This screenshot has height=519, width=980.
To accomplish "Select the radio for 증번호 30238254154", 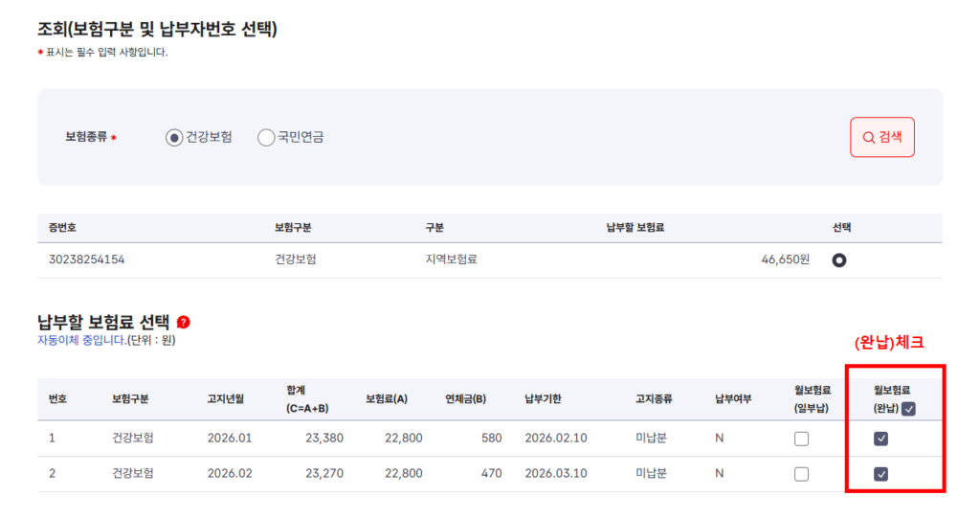I will click(x=838, y=260).
